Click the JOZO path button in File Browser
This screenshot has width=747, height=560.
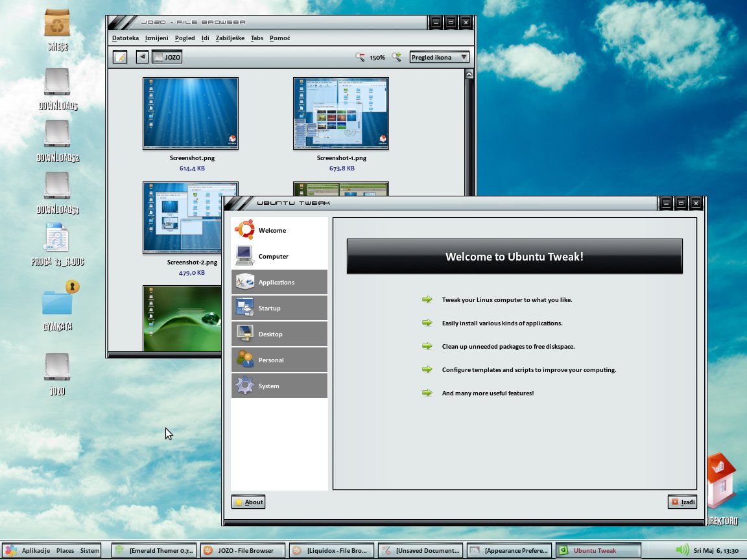click(167, 57)
